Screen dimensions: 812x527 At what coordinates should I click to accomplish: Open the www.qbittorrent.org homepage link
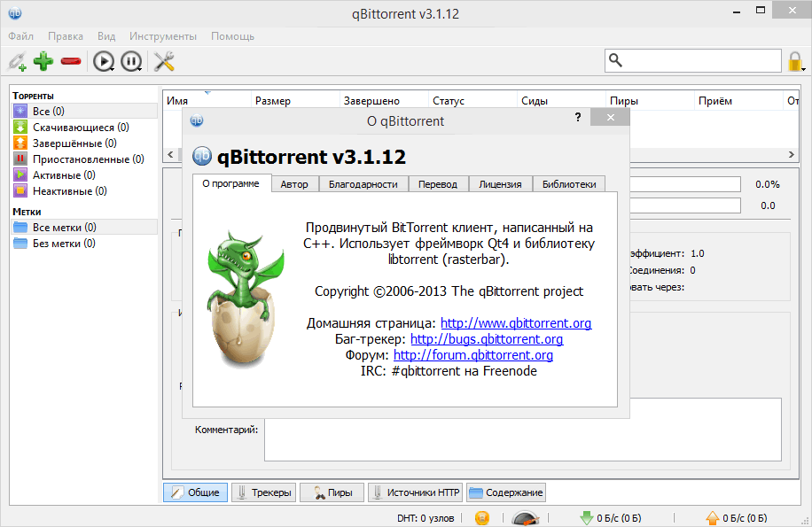click(516, 323)
